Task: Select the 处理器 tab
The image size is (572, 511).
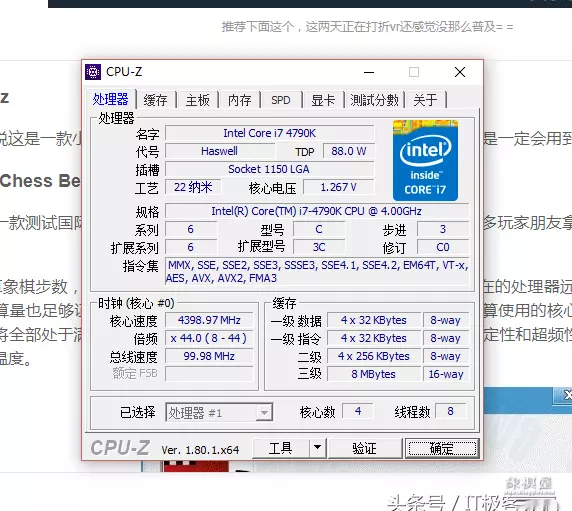Action: click(x=110, y=99)
